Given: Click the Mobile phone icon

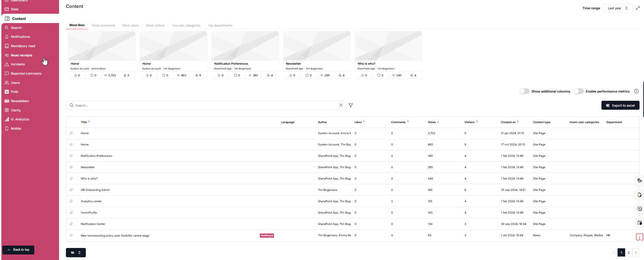Looking at the screenshot, I should [7, 129].
